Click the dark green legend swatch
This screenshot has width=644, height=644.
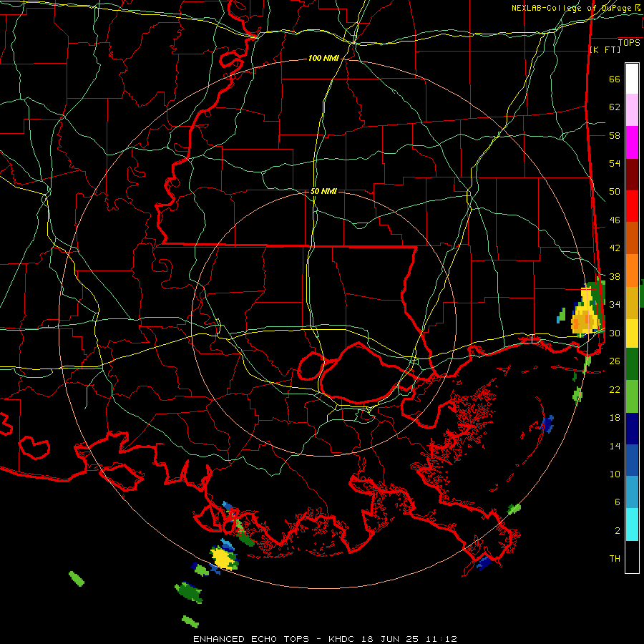click(x=632, y=364)
